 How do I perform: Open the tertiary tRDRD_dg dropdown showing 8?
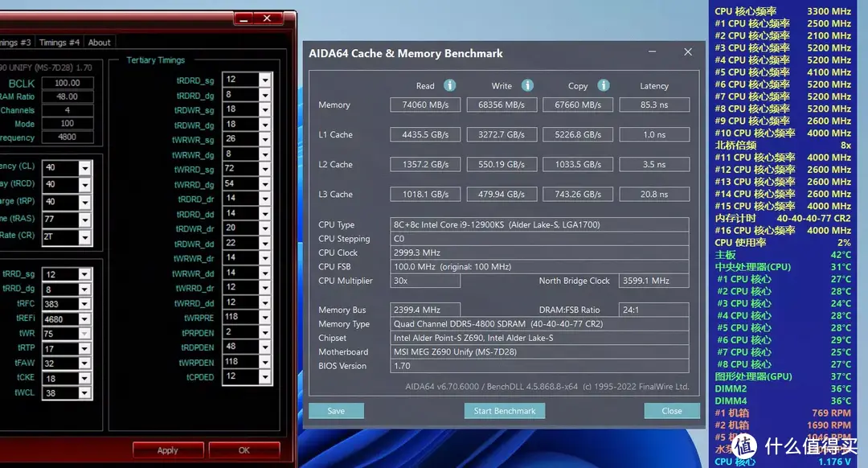(265, 95)
